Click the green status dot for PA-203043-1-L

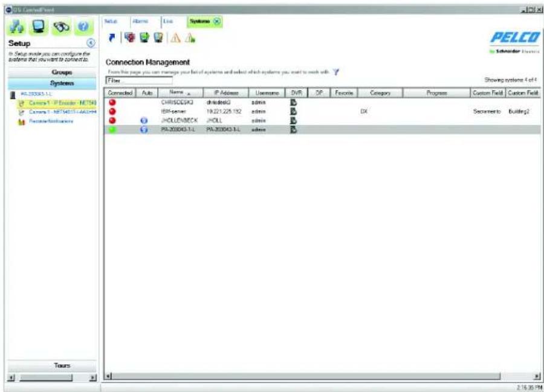(112, 129)
